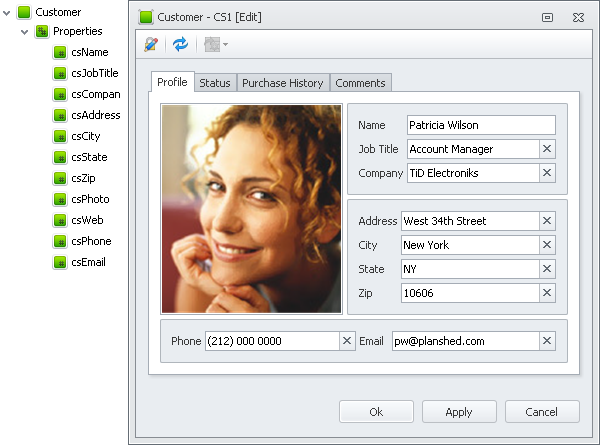Click the csEmail property icon
Viewport: 600px width, 445px height.
coord(60,262)
